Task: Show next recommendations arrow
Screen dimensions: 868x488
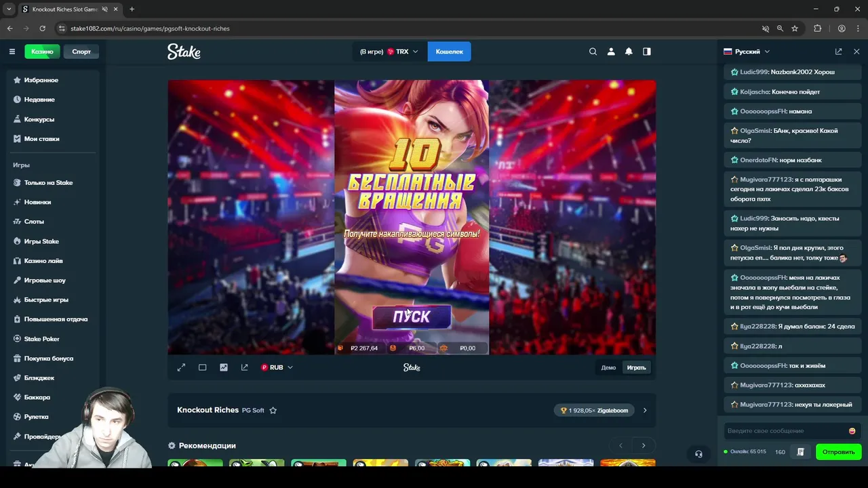Action: coord(644,445)
